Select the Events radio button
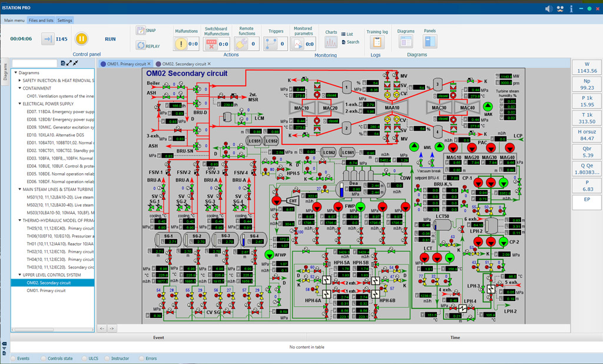Image resolution: width=603 pixels, height=364 pixels. pos(14,358)
